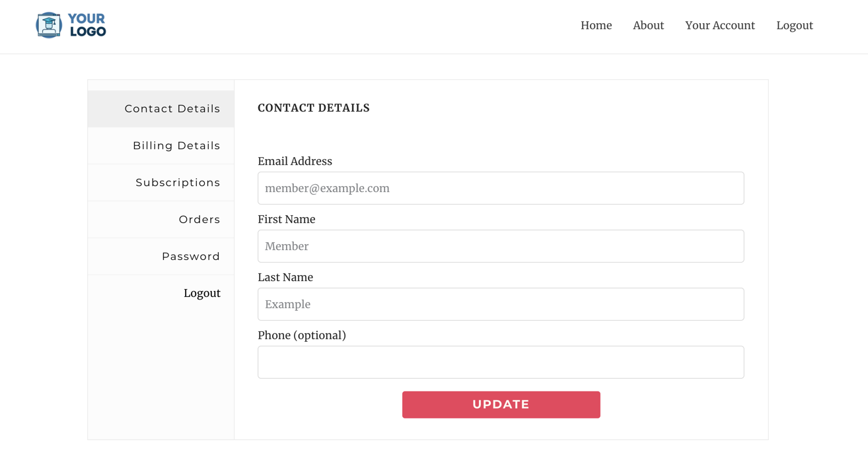Submit the form with UPDATE button
The width and height of the screenshot is (868, 458).
click(x=501, y=405)
